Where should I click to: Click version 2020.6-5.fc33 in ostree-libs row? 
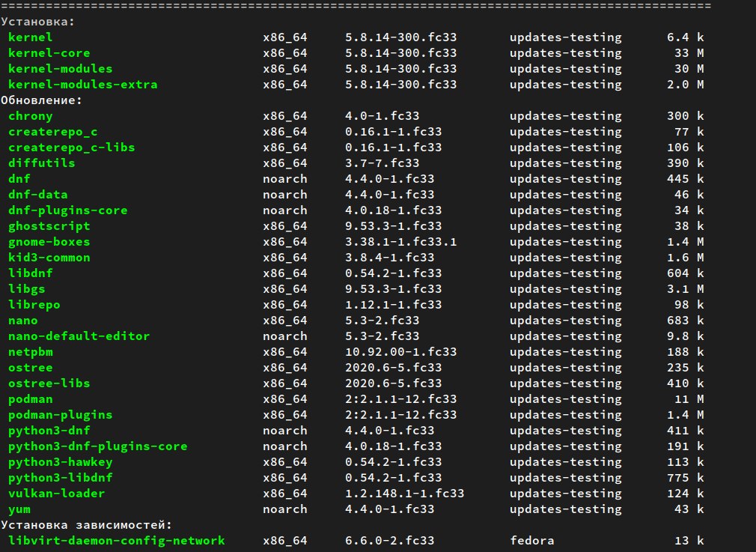click(x=394, y=383)
